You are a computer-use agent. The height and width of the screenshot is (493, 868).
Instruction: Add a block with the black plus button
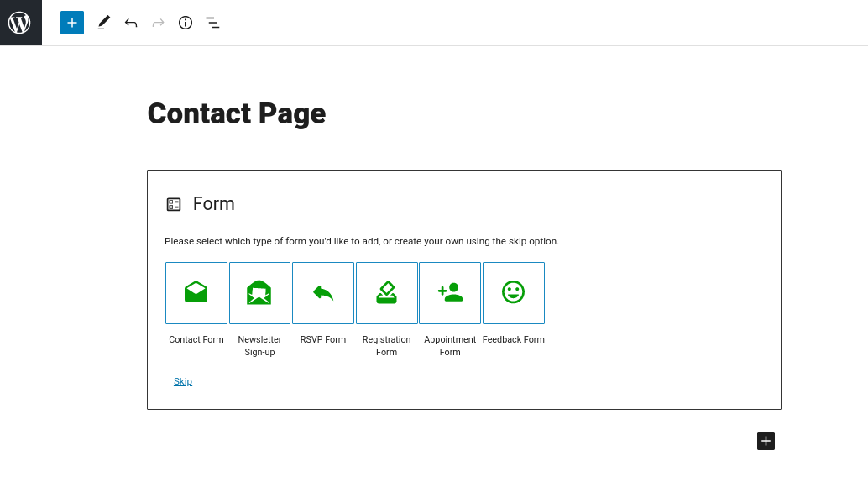pos(766,441)
